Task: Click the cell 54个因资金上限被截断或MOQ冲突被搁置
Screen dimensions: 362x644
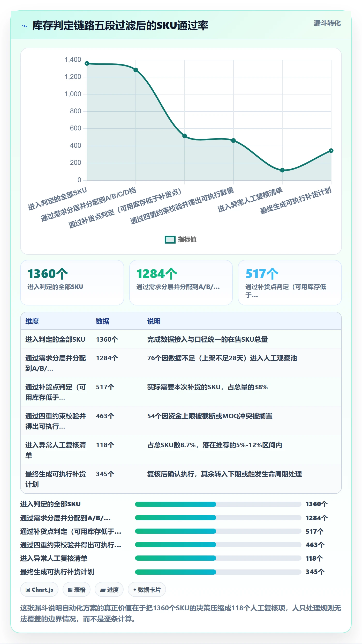Action: pos(210,416)
